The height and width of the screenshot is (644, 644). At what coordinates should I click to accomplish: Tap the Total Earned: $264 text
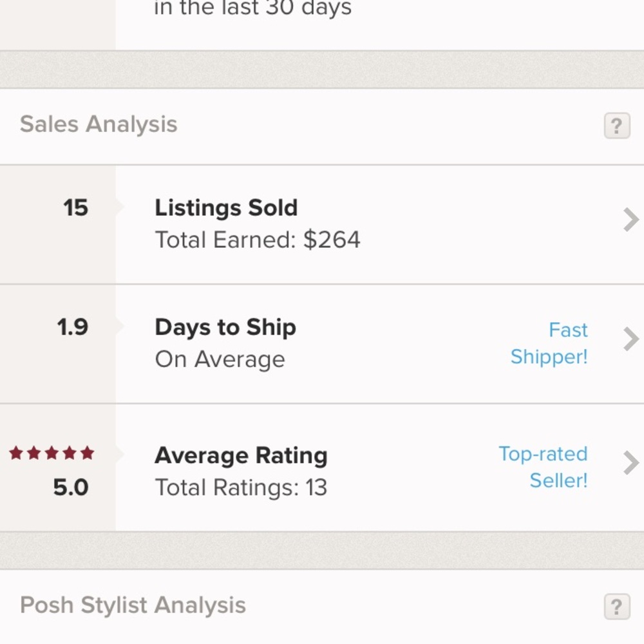tap(258, 240)
